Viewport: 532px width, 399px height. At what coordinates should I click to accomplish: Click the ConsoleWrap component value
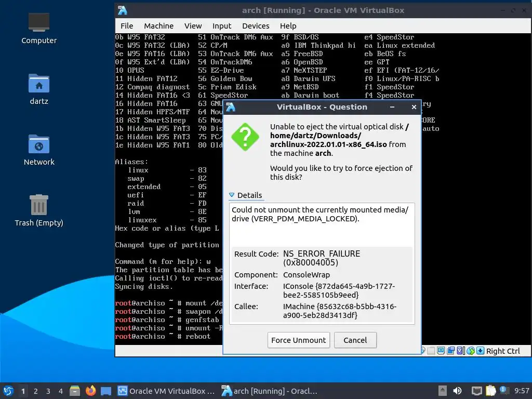pyautogui.click(x=307, y=275)
